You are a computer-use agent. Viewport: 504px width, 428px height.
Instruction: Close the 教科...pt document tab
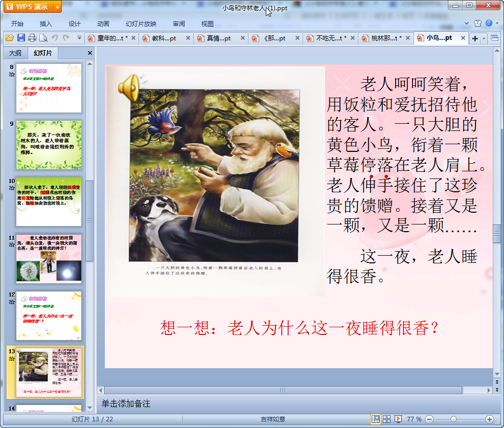click(188, 38)
